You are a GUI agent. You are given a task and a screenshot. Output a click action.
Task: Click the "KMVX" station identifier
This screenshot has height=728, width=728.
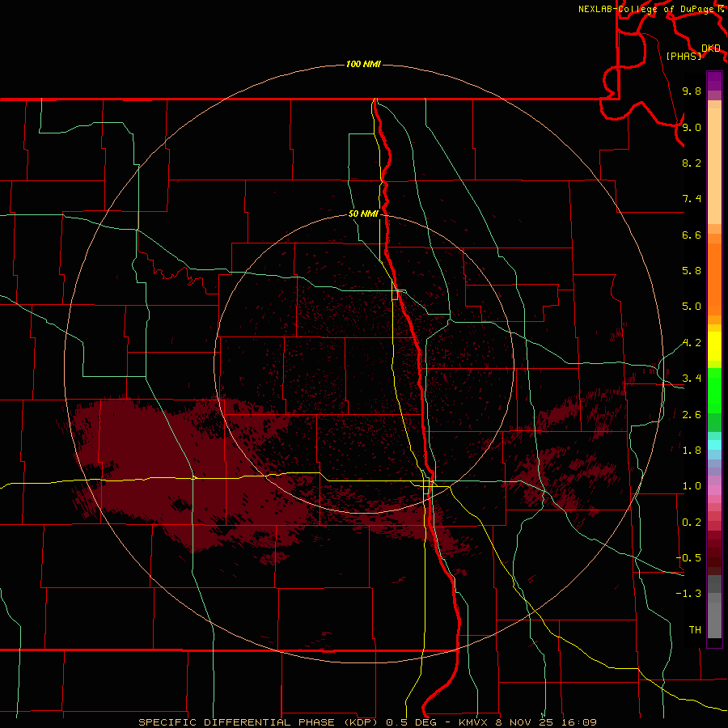[x=473, y=722]
